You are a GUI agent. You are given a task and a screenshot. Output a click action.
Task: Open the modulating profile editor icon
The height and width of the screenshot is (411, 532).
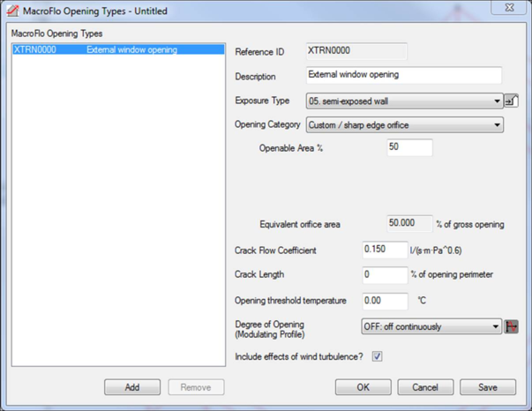(x=511, y=326)
